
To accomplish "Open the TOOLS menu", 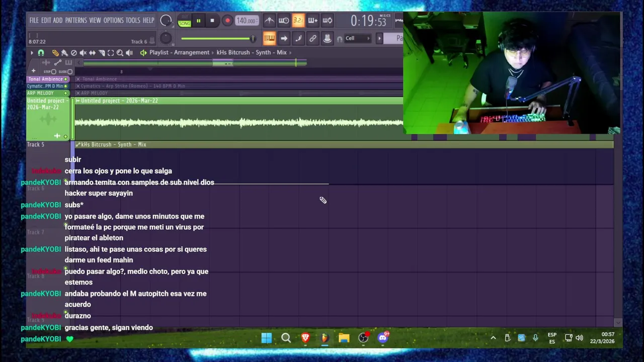I will [x=133, y=21].
